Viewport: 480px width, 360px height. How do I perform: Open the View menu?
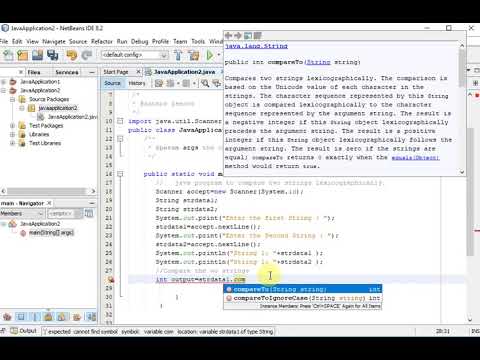point(32,41)
